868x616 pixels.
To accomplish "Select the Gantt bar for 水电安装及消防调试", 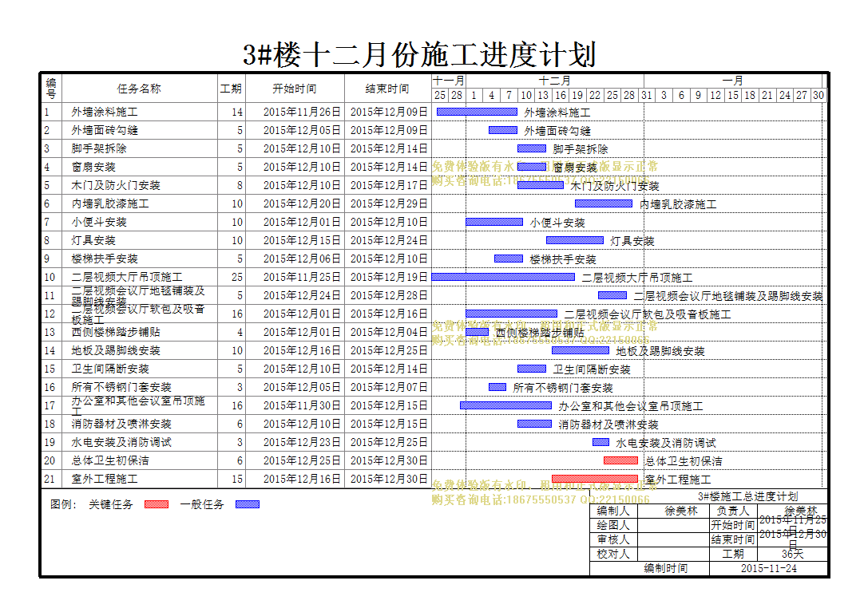I will point(601,442).
